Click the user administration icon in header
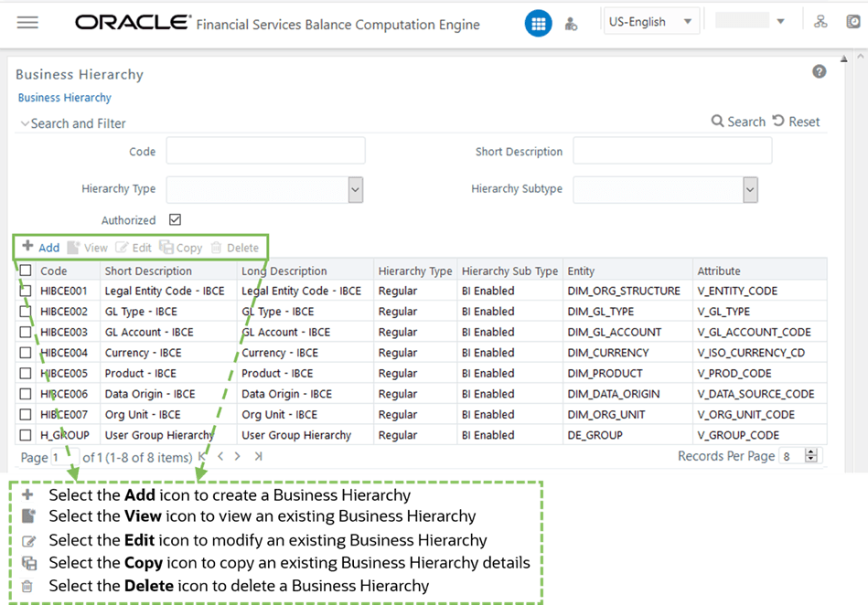 tap(571, 24)
